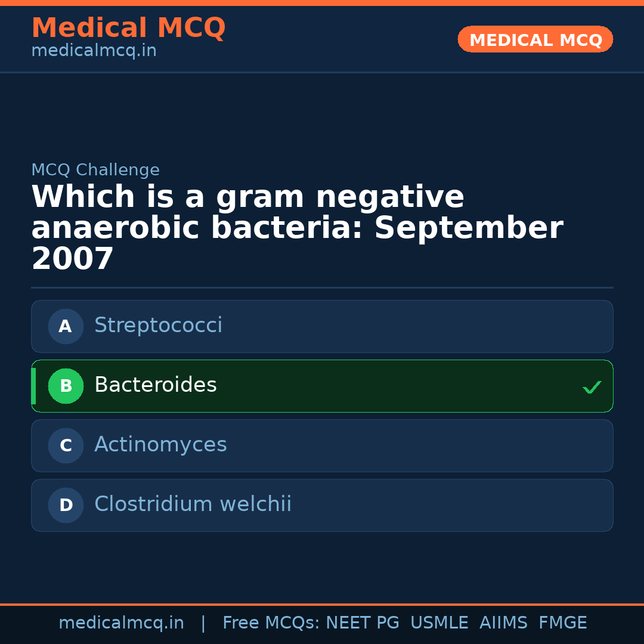This screenshot has width=644, height=644.
Task: Choose the Streptococci answer text
Action: 158,326
